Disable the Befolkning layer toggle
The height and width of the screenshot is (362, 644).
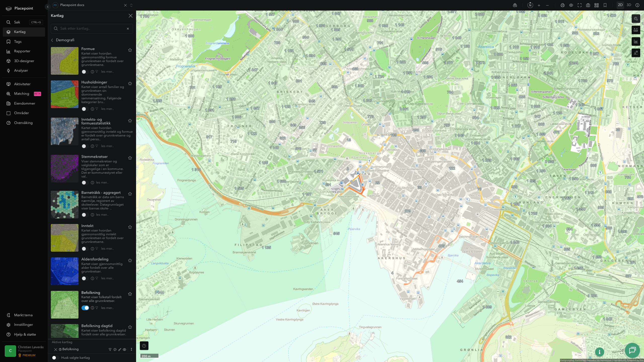coord(85,308)
